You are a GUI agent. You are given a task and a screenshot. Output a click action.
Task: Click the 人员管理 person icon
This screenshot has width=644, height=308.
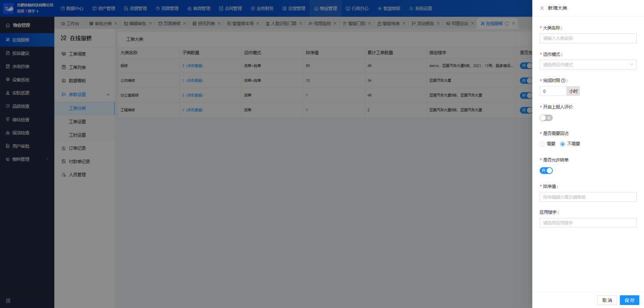[64, 175]
